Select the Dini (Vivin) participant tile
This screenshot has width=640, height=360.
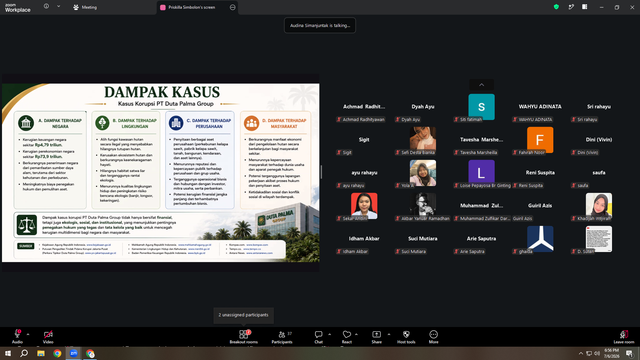(x=599, y=140)
